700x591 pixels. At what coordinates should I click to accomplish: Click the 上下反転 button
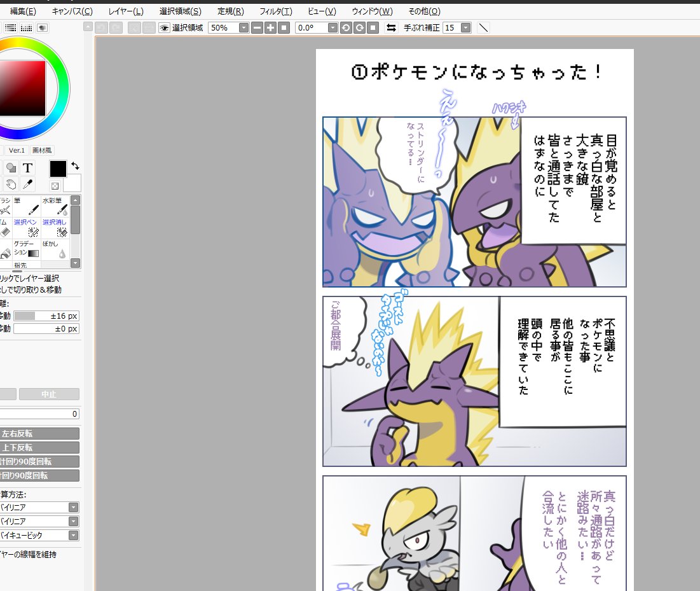[39, 447]
